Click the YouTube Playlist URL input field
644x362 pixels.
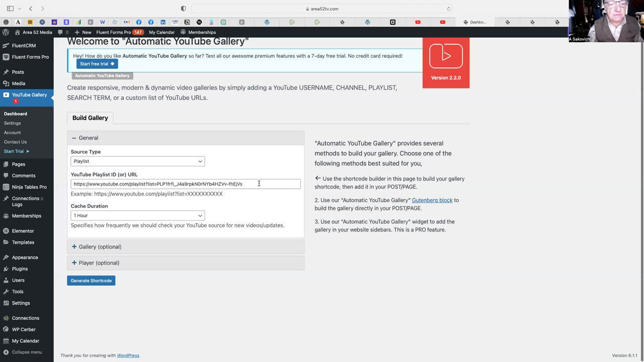point(186,184)
